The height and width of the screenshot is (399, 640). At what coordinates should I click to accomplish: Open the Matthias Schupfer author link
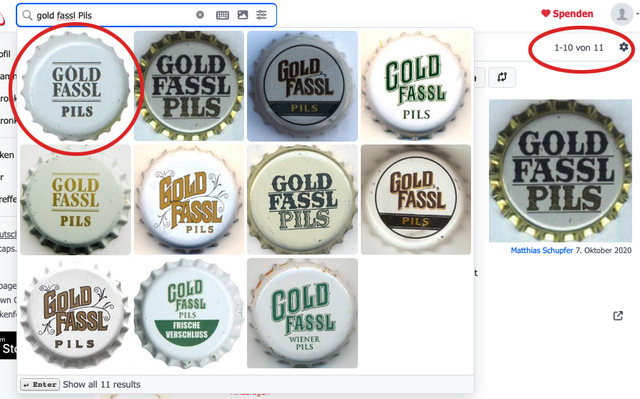click(542, 250)
